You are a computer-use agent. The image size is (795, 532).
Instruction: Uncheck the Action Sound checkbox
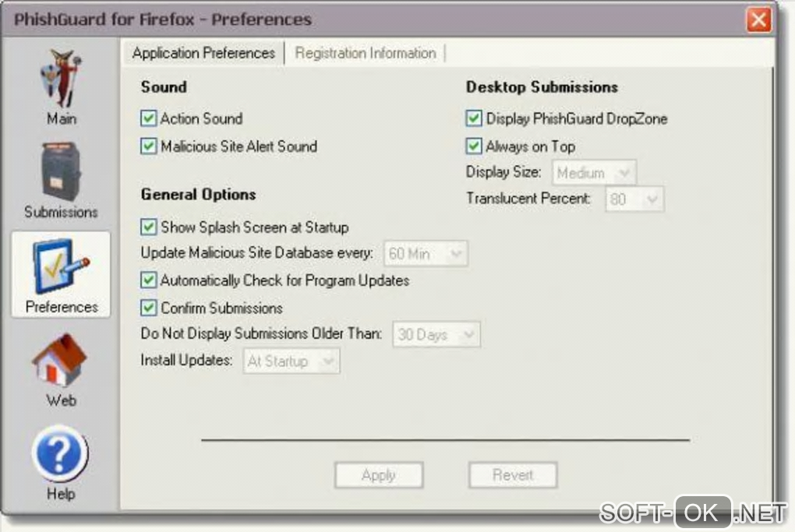[149, 118]
